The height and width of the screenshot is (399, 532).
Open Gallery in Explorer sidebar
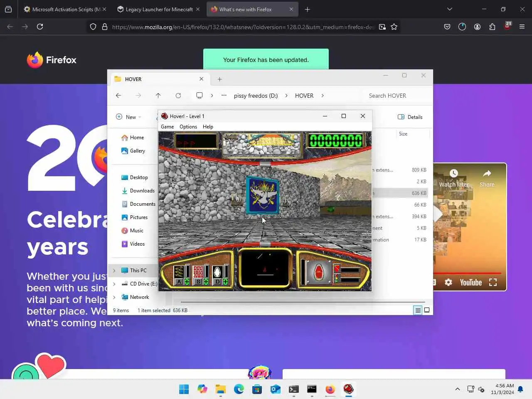pyautogui.click(x=133, y=151)
